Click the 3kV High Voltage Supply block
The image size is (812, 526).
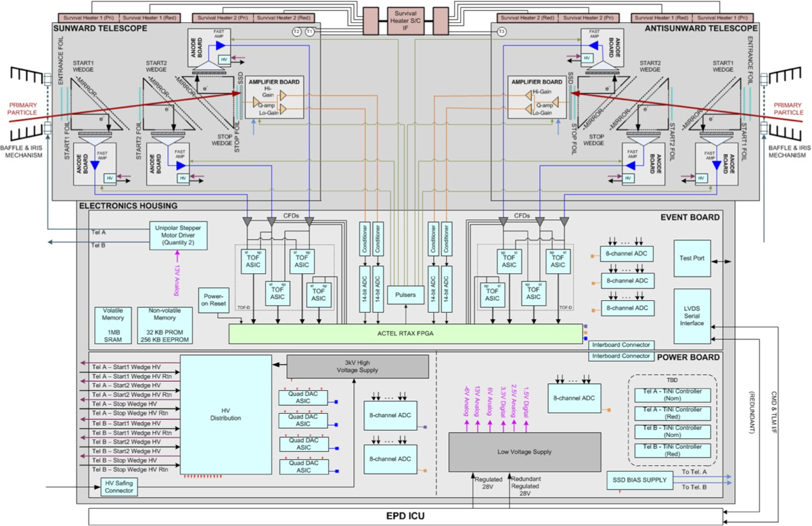(358, 366)
